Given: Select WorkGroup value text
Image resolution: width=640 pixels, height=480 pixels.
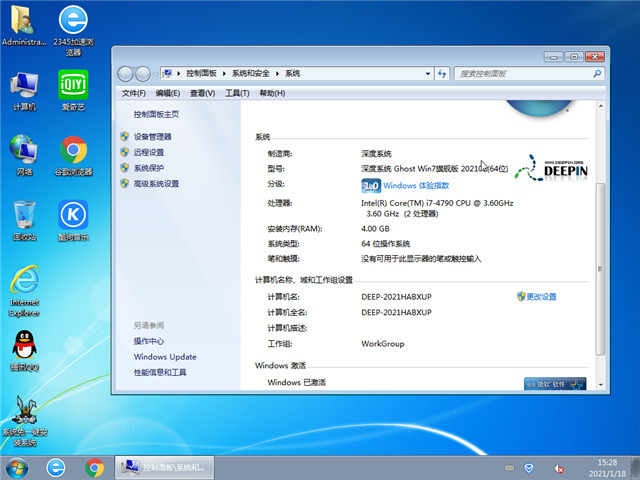Looking at the screenshot, I should pos(383,344).
